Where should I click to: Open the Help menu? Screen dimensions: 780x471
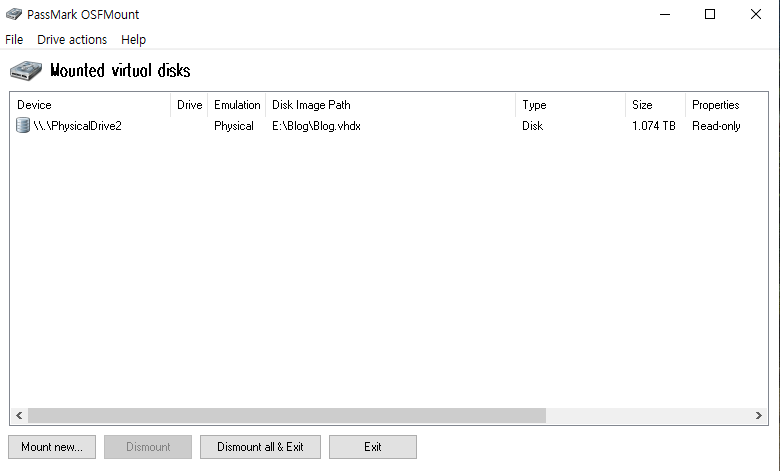(133, 39)
